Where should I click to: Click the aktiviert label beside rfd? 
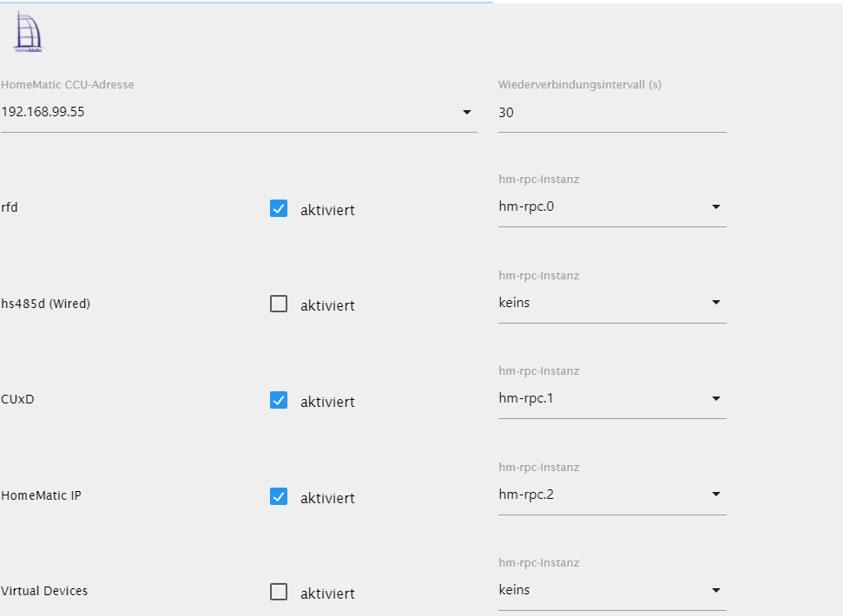point(327,210)
